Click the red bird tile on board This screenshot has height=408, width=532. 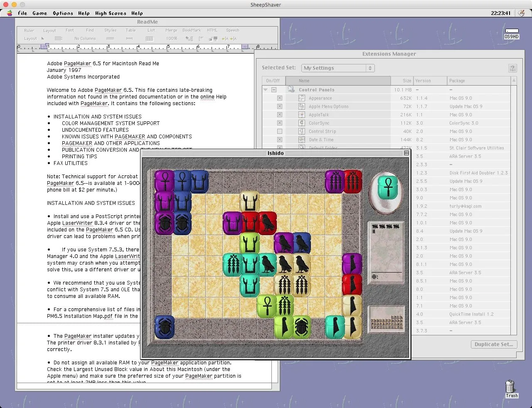coord(267,222)
